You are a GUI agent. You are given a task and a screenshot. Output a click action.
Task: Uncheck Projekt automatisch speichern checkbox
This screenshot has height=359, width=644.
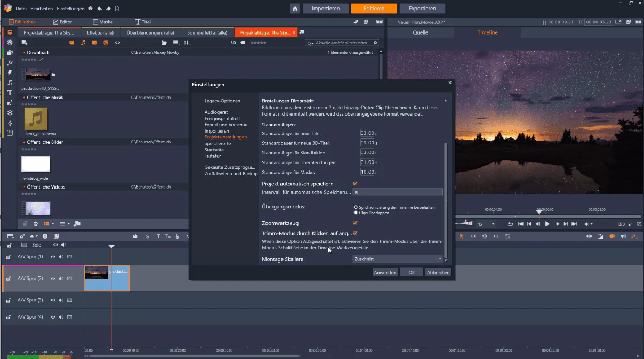click(355, 184)
